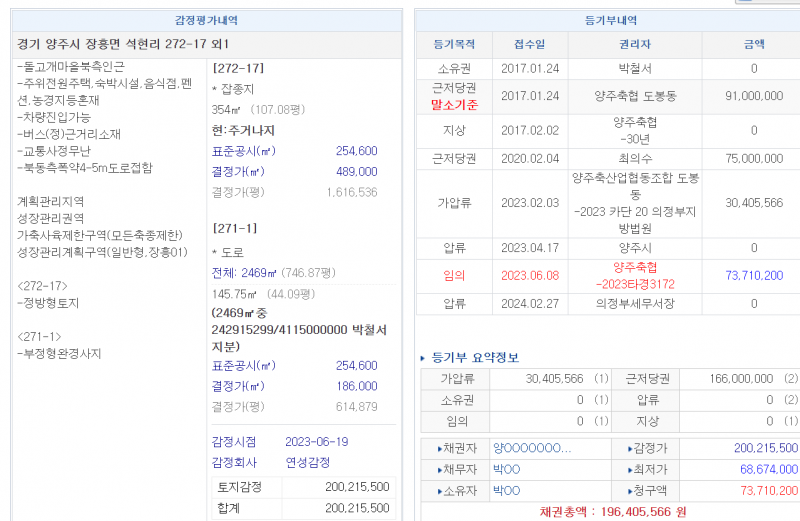Click the arrow icon before 채무자
The height and width of the screenshot is (521, 800).
tap(440, 469)
